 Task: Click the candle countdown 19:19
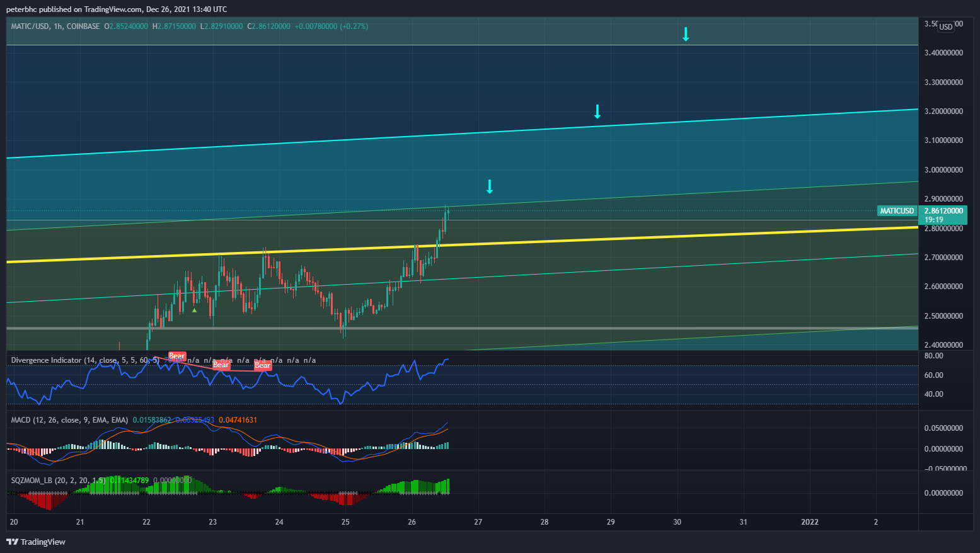pyautogui.click(x=933, y=220)
